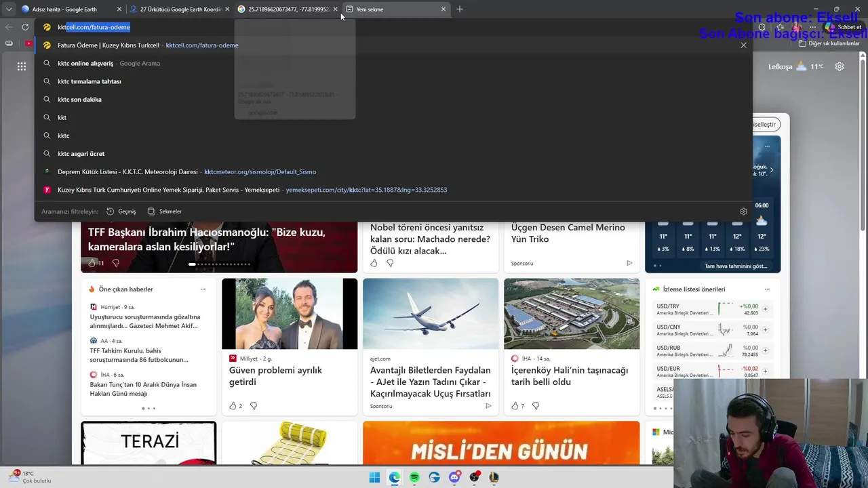Dislike the TFF Başkanı news story
Viewport: 868px width, 488px height.
point(115,263)
